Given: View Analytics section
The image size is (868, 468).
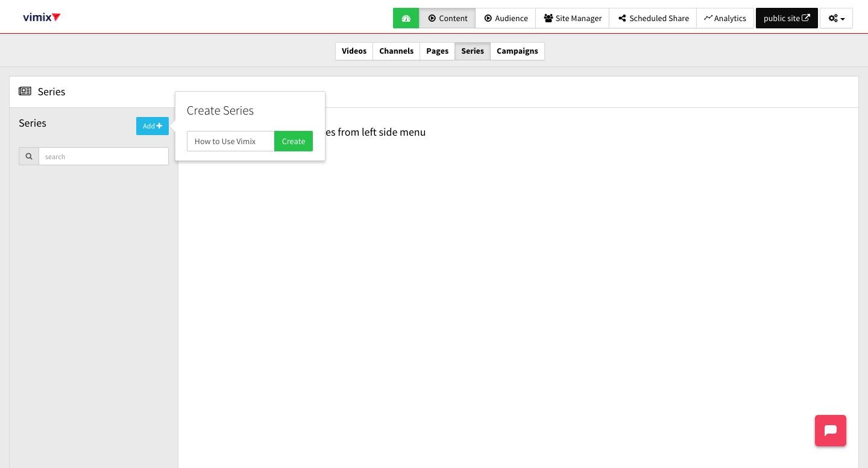Looking at the screenshot, I should tap(725, 18).
